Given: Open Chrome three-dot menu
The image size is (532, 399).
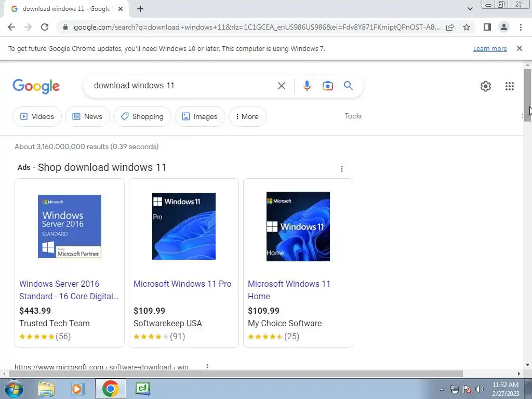Looking at the screenshot, I should click(521, 27).
